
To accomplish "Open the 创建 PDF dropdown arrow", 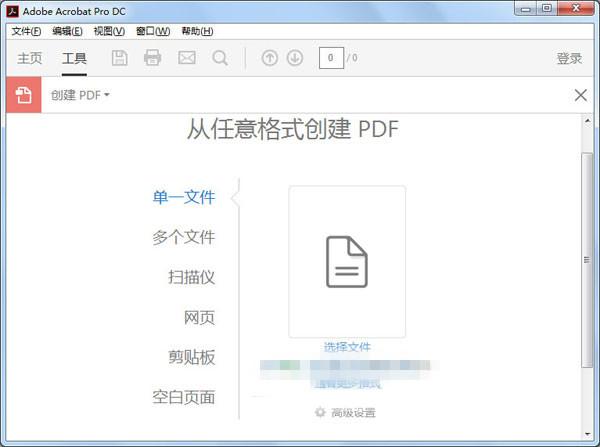I will pos(107,95).
